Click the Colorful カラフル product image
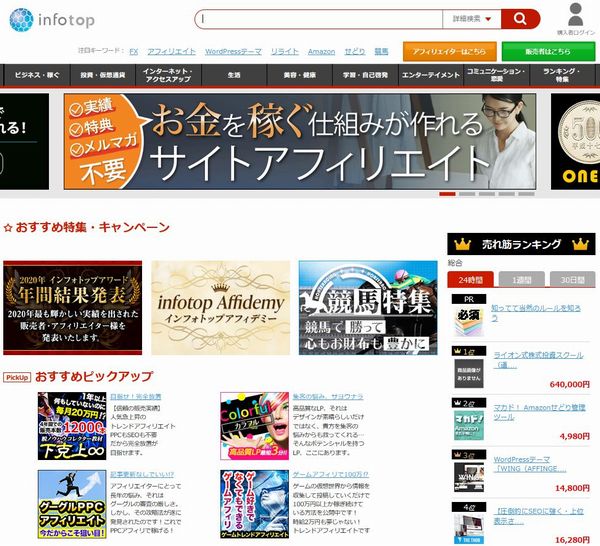600x546 pixels. (254, 426)
